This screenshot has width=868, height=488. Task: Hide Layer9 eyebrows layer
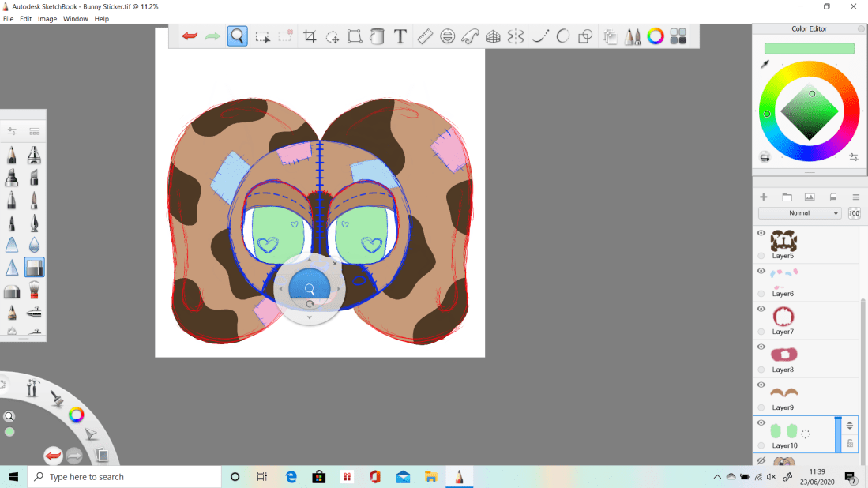click(x=761, y=385)
